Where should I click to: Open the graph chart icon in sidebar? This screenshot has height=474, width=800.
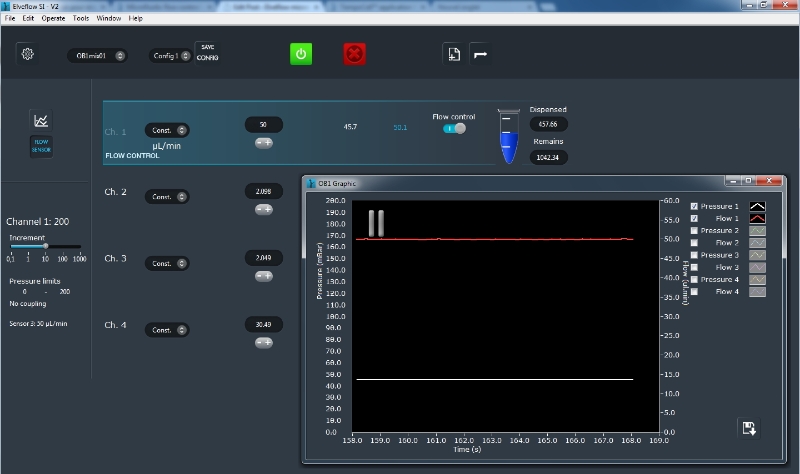[x=41, y=120]
